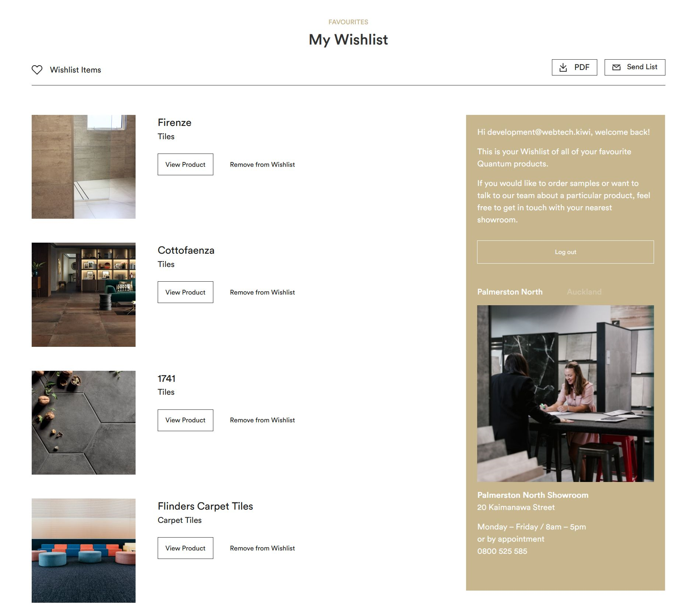The height and width of the screenshot is (616, 686).
Task: Remove Flinders Carpet Tiles from wishlist
Action: (262, 548)
